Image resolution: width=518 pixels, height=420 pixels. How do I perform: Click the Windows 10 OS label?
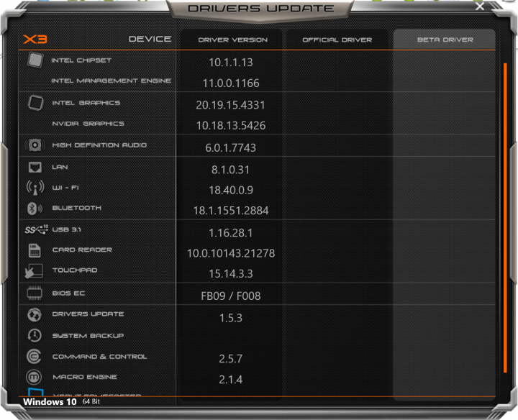[x=50, y=402]
